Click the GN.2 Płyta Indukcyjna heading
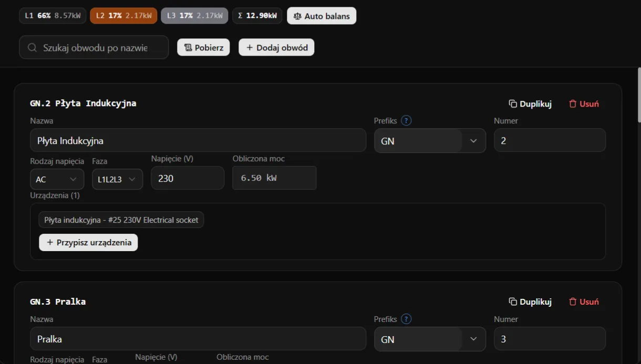The image size is (641, 364). click(x=83, y=103)
